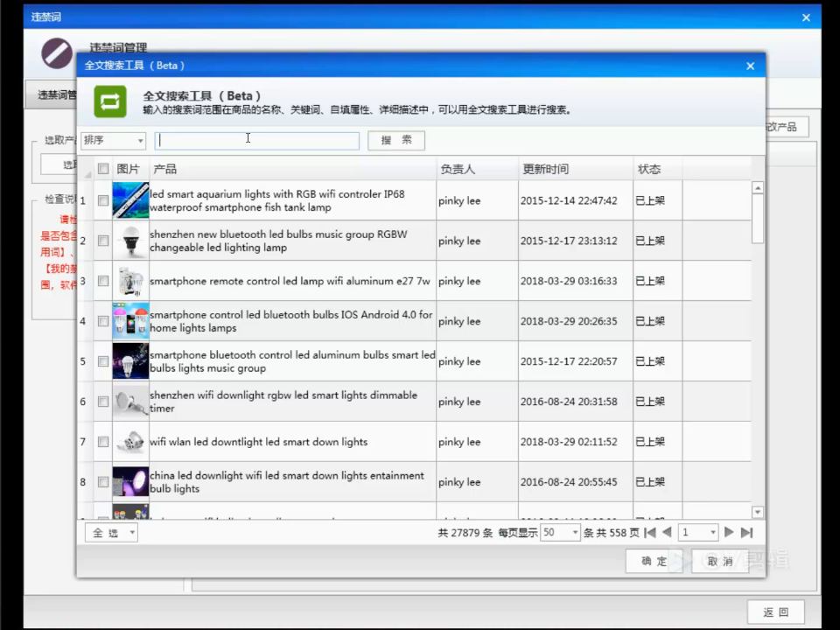Click the 负责人 column header
The height and width of the screenshot is (630, 840).
pyautogui.click(x=478, y=169)
